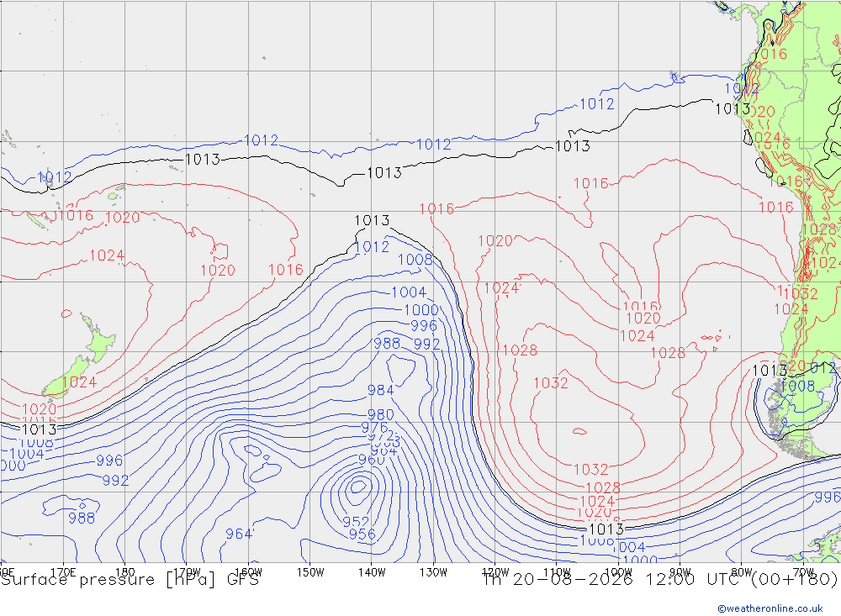Click the '20-08-2026 12:00 UTC (00+180)' forecast timestamp
841x616 pixels.
pyautogui.click(x=674, y=580)
